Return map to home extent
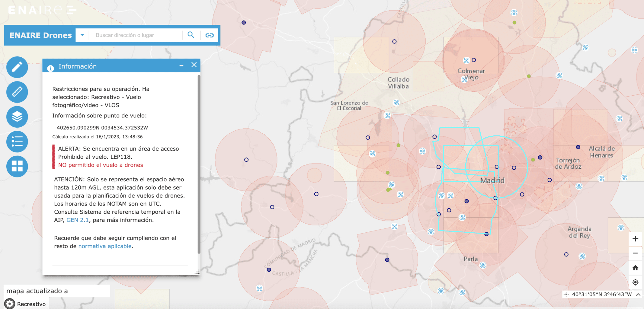 tap(635, 268)
